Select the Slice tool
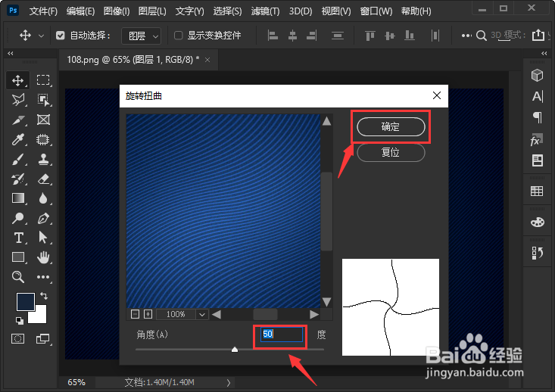The image size is (555, 392). [17, 120]
